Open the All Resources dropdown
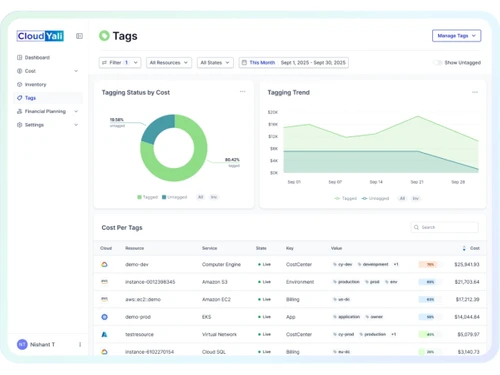500x375 pixels. coord(169,63)
